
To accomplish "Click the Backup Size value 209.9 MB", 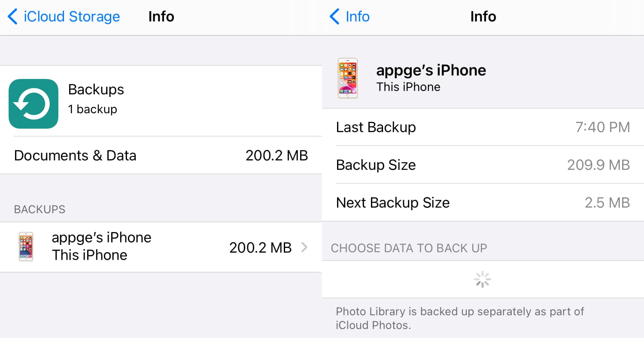I will (x=598, y=165).
